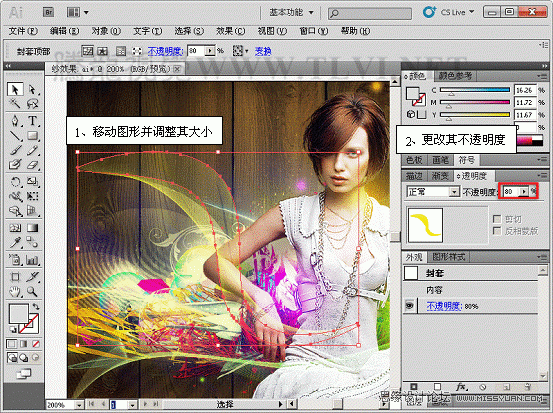Screen dimensions: 553x413
Task: Pick the Gradient tool in toolbox
Action: point(32,228)
